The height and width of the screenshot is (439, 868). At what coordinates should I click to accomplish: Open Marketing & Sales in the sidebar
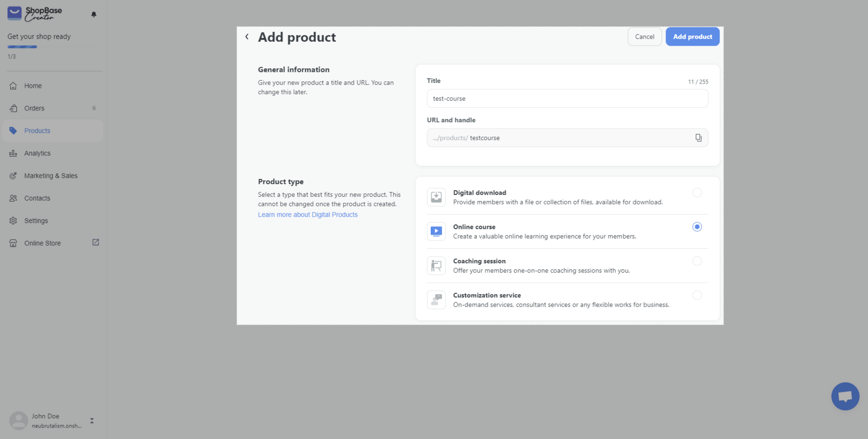(x=53, y=176)
